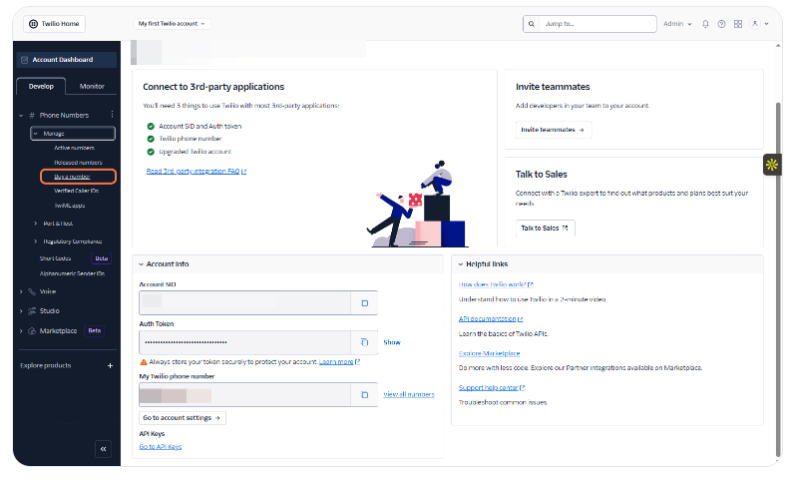Open Buy a number in sidebar
792x487 pixels.
point(72,177)
